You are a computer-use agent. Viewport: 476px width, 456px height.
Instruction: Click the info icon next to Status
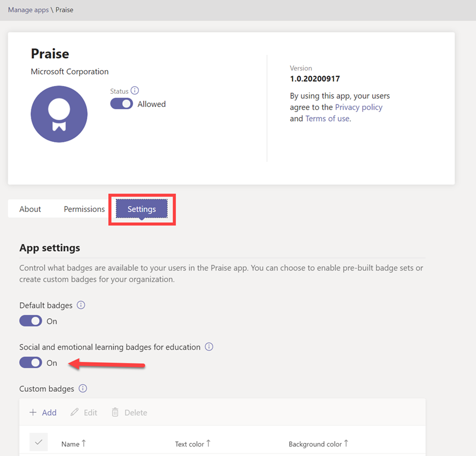[x=135, y=91]
